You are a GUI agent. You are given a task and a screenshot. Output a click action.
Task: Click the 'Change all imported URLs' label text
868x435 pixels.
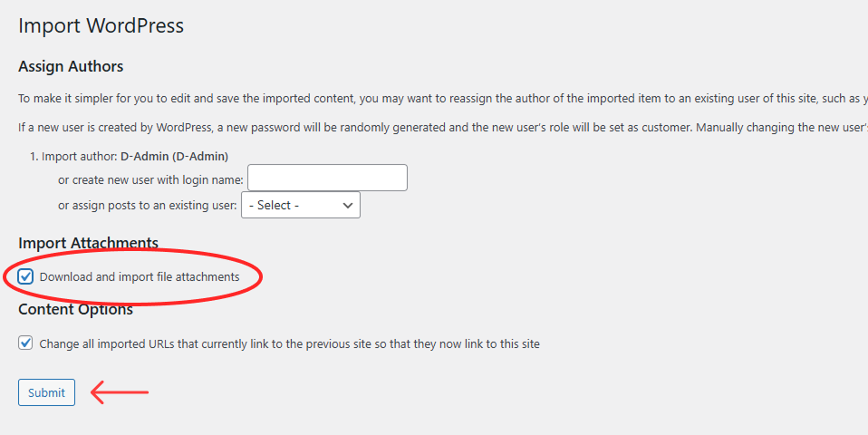click(x=290, y=343)
